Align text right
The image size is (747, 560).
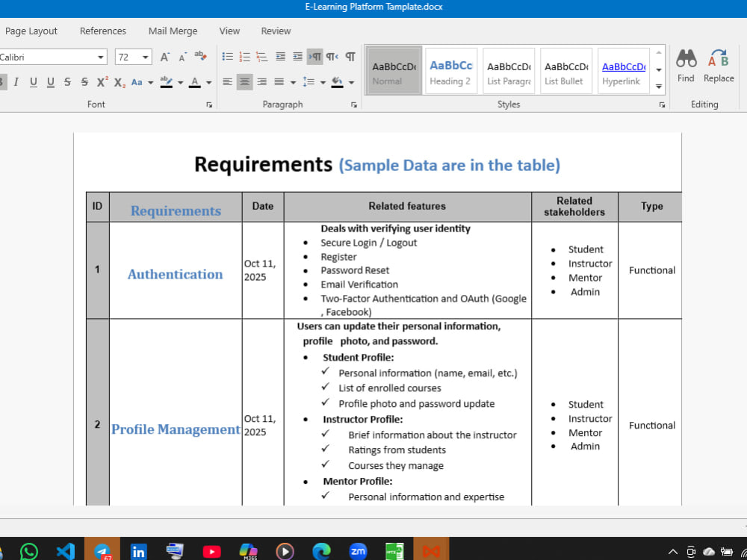[x=261, y=82]
